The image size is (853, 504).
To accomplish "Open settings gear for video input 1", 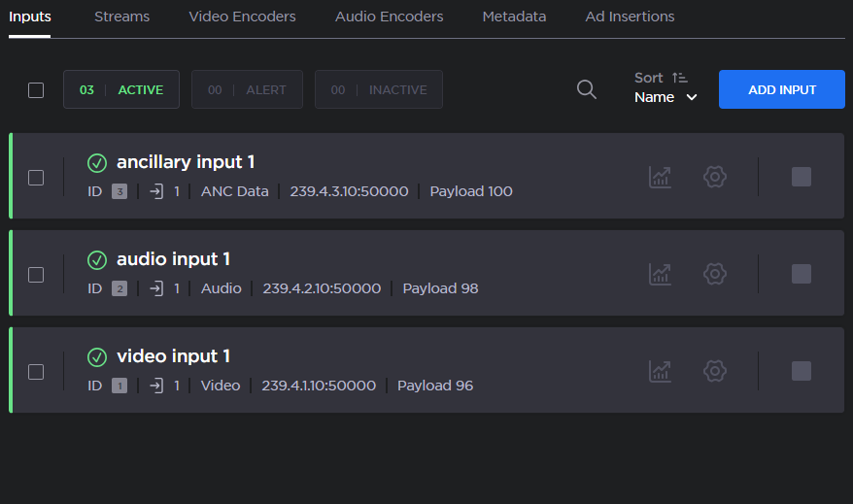I will point(715,371).
